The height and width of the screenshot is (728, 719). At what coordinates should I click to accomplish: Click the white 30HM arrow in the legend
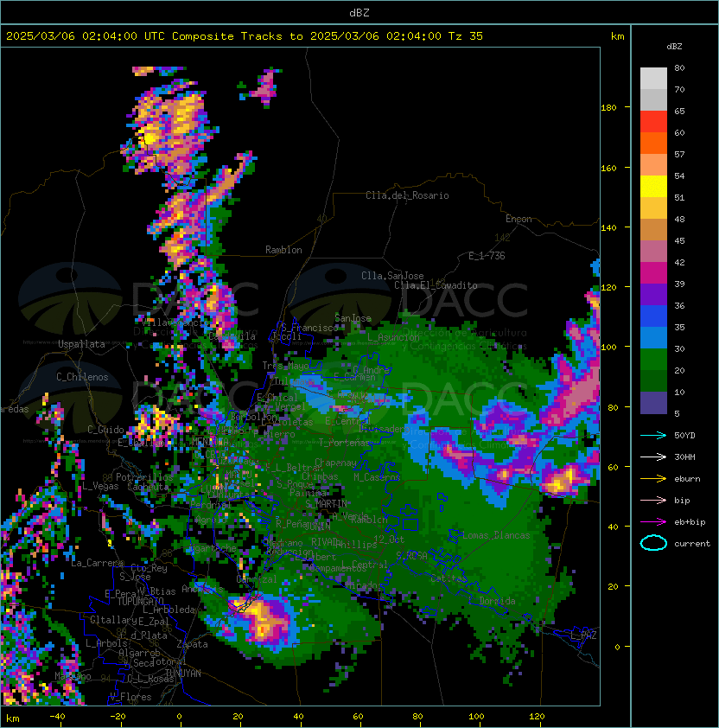click(653, 457)
